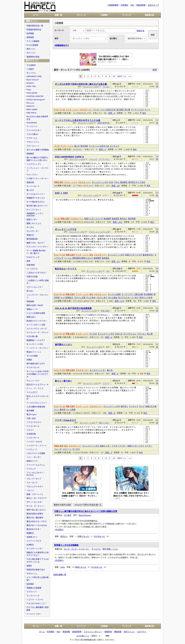This screenshot has height=644, width=185.
Task: Open the 並び替え sort order dropdown
Action: tap(136, 39)
